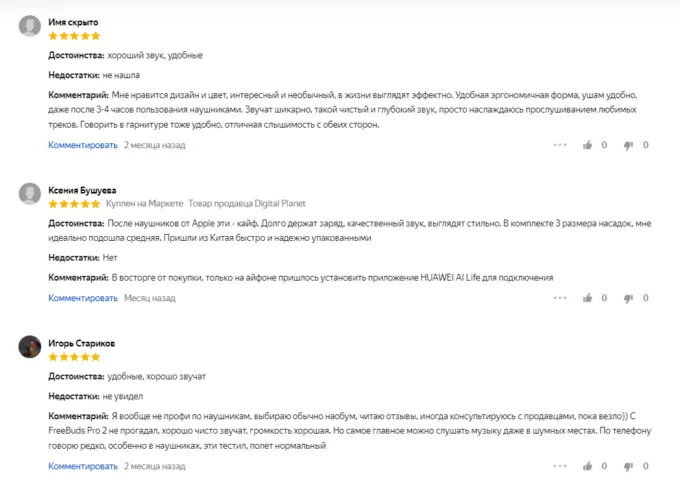The height and width of the screenshot is (494, 680).
Task: Open more options for Имя скрыто review
Action: (560, 145)
